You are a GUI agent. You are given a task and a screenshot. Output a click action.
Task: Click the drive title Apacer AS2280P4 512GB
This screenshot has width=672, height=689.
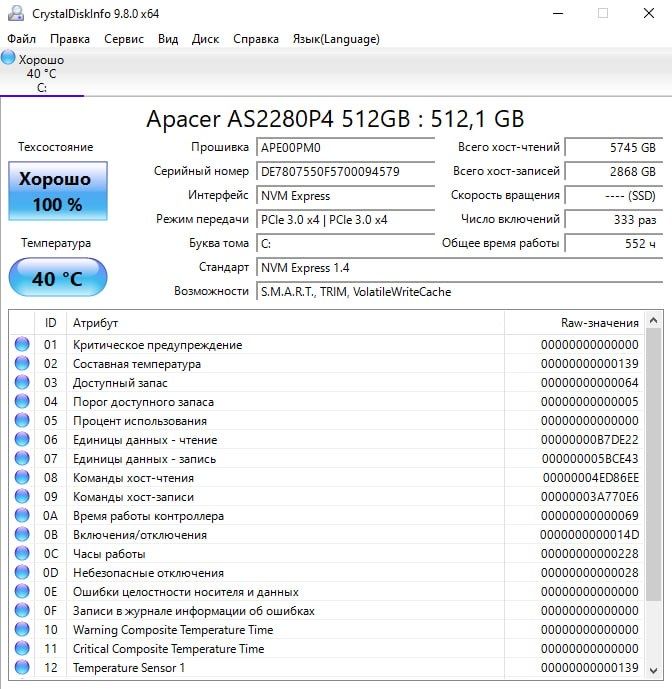(x=335, y=119)
